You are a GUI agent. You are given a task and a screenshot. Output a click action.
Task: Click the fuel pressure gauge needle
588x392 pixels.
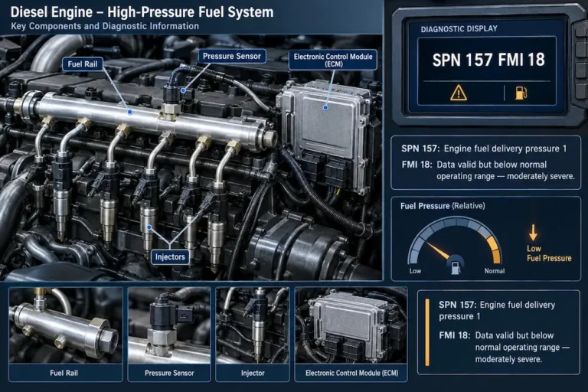(439, 251)
